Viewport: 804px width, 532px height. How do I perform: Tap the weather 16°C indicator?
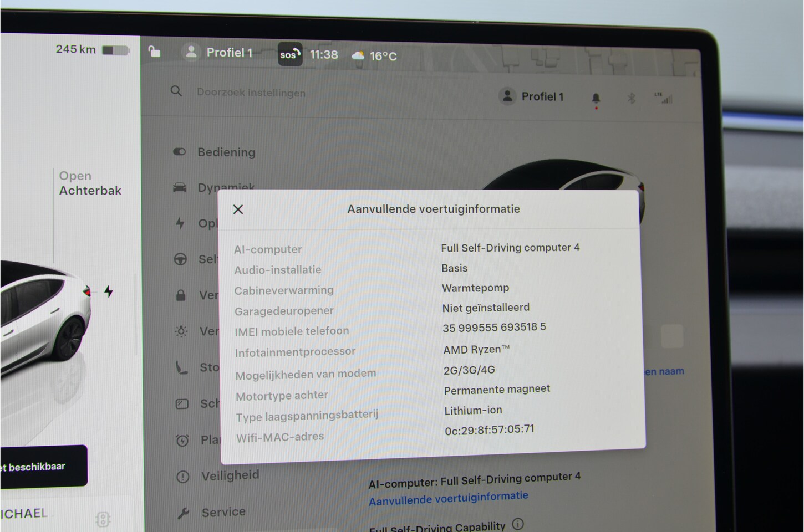(375, 56)
